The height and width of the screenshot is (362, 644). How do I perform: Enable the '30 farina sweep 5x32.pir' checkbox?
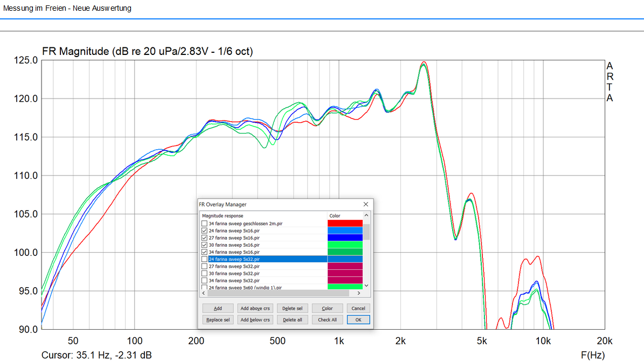[x=204, y=273]
